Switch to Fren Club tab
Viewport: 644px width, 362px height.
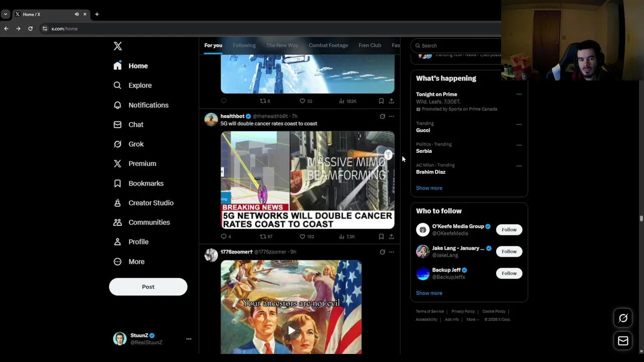point(370,45)
